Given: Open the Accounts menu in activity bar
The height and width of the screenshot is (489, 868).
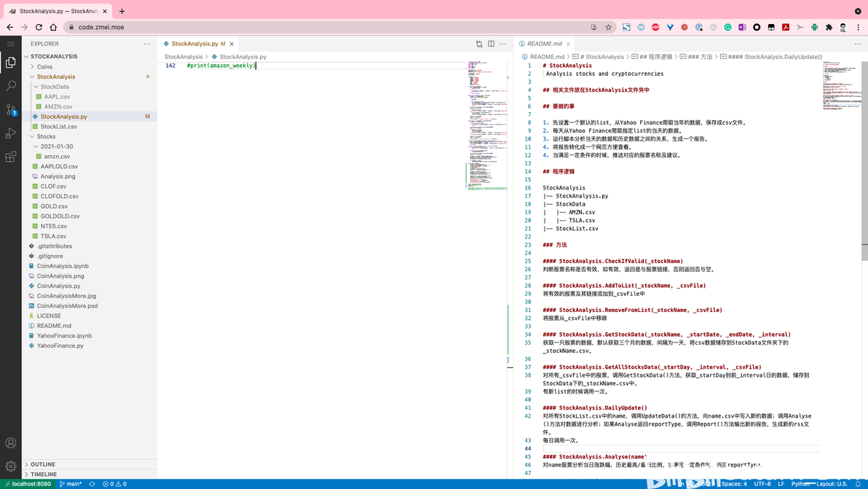Looking at the screenshot, I should tap(10, 443).
